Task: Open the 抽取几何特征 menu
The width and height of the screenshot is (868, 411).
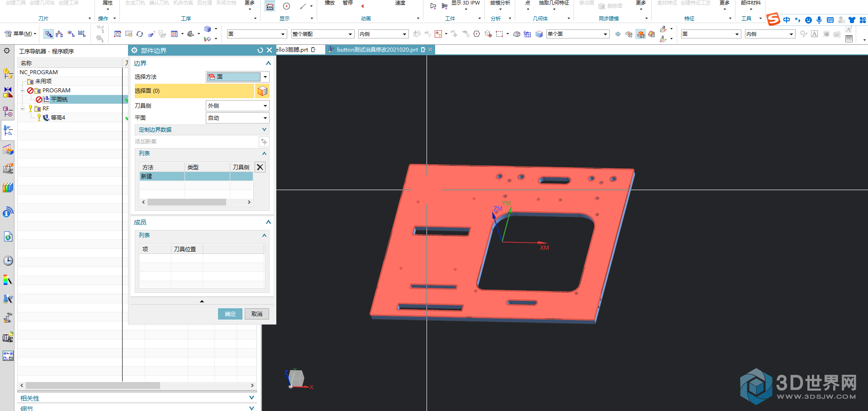Action: coord(554,5)
